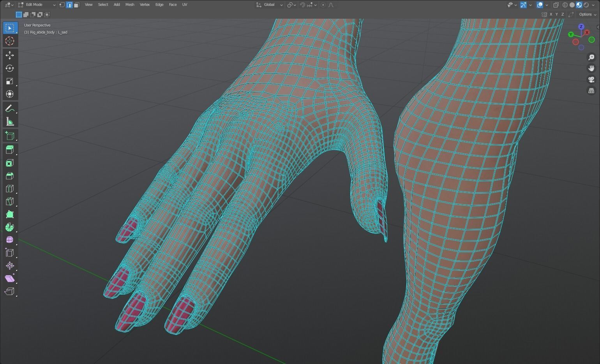The width and height of the screenshot is (600, 364).
Task: Open the Face menu
Action: click(173, 5)
